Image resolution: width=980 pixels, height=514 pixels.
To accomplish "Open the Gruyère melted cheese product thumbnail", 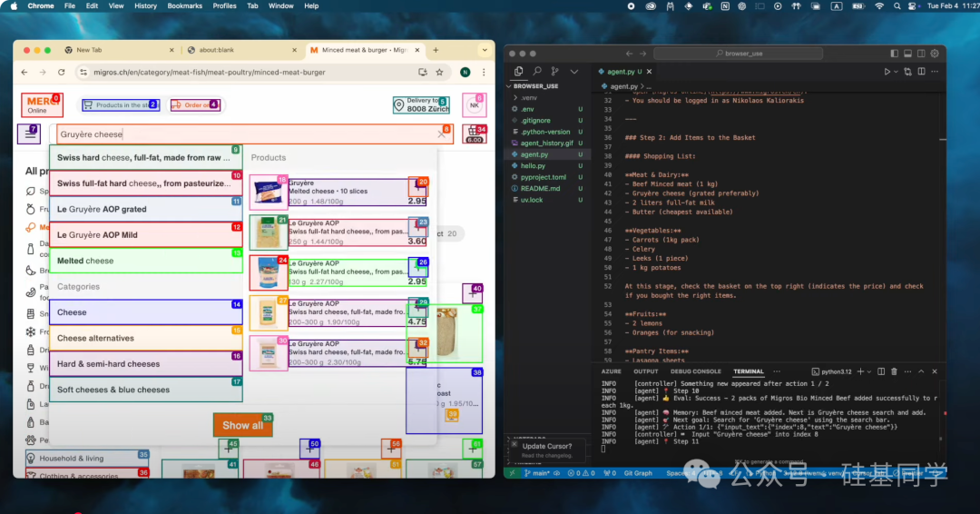I will 268,192.
